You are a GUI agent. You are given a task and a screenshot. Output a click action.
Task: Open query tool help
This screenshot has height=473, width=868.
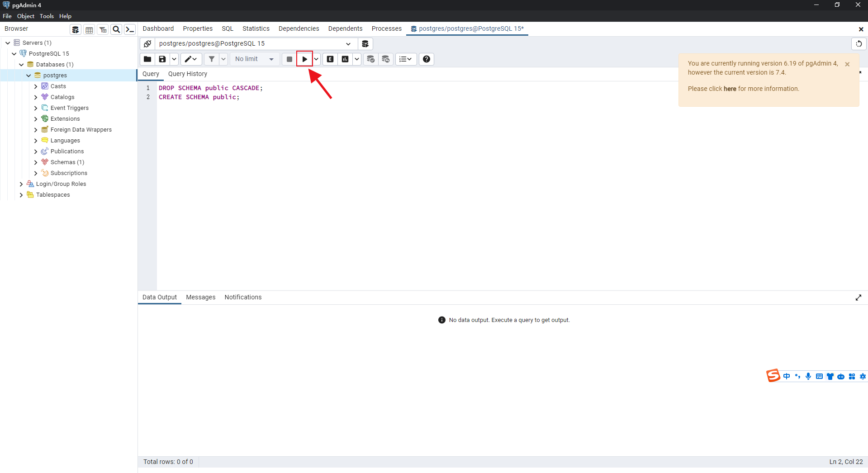coord(426,59)
